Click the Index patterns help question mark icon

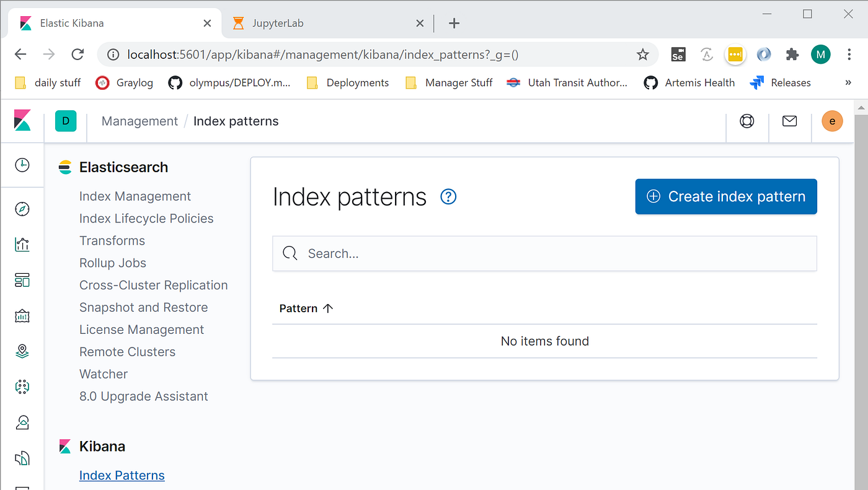pos(448,197)
